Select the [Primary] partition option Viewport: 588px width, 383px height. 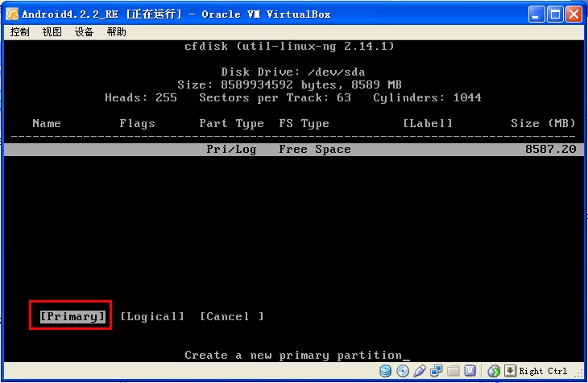pos(72,316)
